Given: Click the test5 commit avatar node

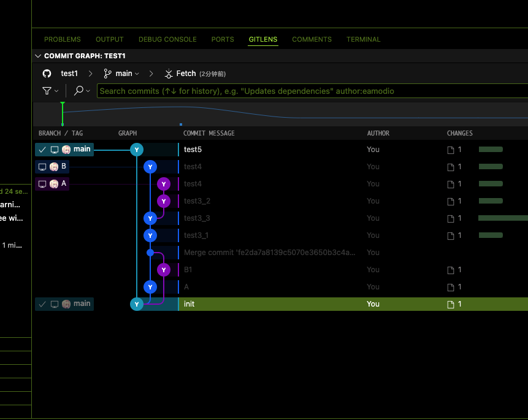Looking at the screenshot, I should coord(137,150).
